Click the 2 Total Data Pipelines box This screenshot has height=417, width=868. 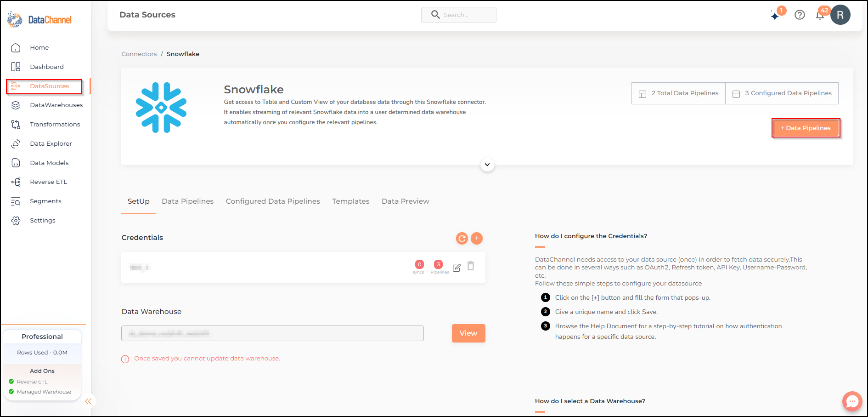pos(678,93)
